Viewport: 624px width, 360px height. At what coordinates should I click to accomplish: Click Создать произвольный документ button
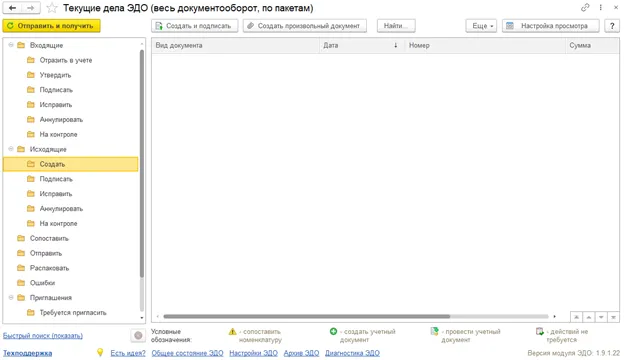coord(305,26)
